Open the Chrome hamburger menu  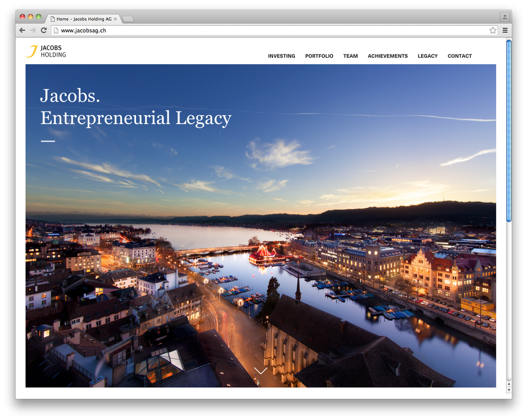(x=505, y=30)
